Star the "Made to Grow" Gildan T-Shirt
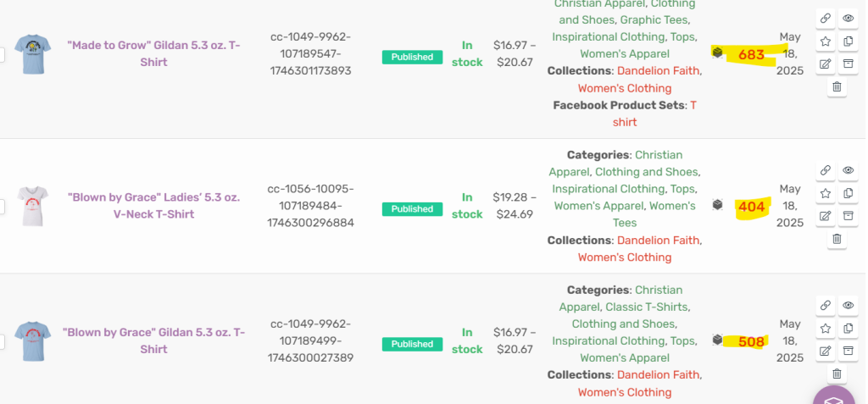This screenshot has height=404, width=868. point(826,41)
